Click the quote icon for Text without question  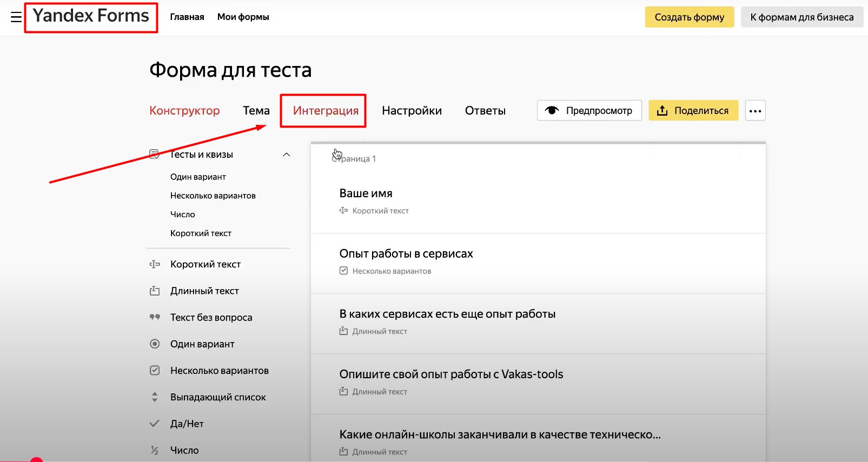(x=155, y=317)
